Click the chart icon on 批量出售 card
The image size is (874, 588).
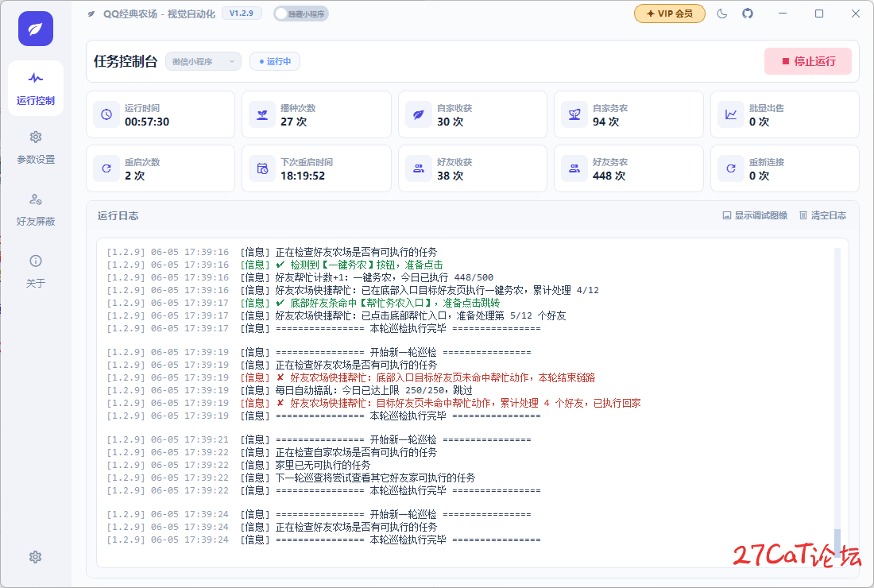click(731, 114)
